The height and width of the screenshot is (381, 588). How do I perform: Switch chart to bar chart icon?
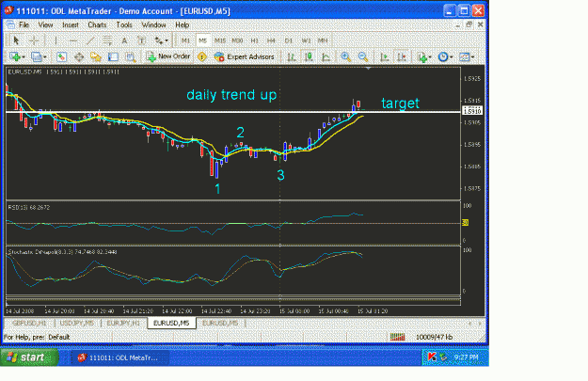292,57
